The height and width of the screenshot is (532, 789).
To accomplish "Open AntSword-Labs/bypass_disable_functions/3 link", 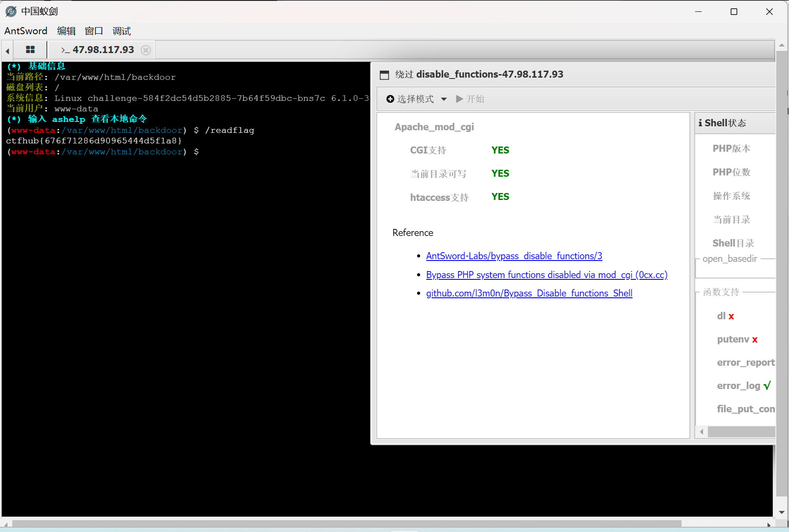I will pyautogui.click(x=514, y=256).
